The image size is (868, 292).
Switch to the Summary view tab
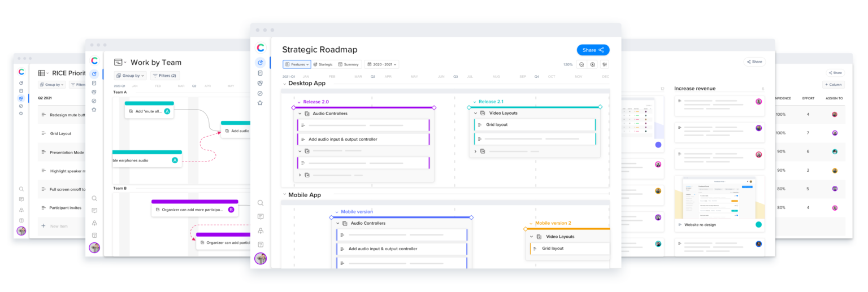click(x=348, y=64)
